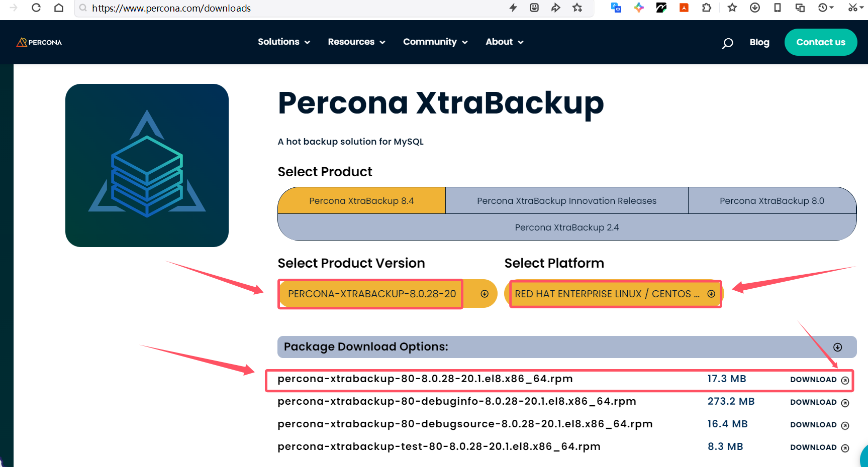Click 'A hot backup solution for MySQL' text
Viewport: 868px width, 467px height.
(350, 142)
